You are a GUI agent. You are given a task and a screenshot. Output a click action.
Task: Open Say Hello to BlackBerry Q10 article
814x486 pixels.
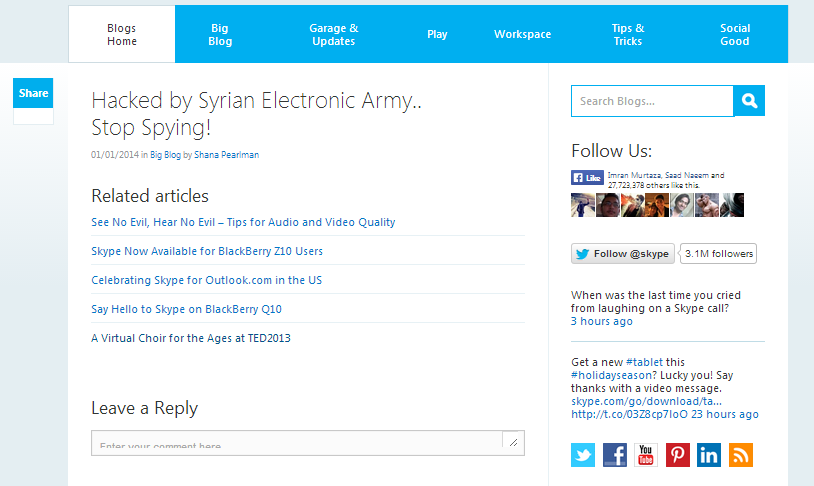186,309
